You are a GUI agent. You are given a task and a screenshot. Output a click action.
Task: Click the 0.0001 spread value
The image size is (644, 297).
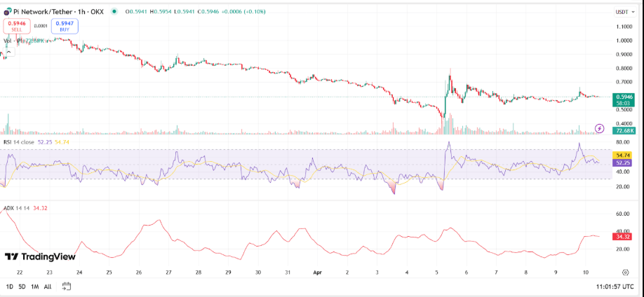tap(41, 26)
